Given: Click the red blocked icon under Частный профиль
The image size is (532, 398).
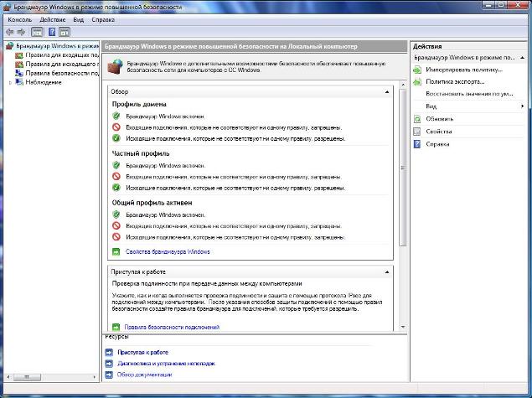Looking at the screenshot, I should pos(116,177).
